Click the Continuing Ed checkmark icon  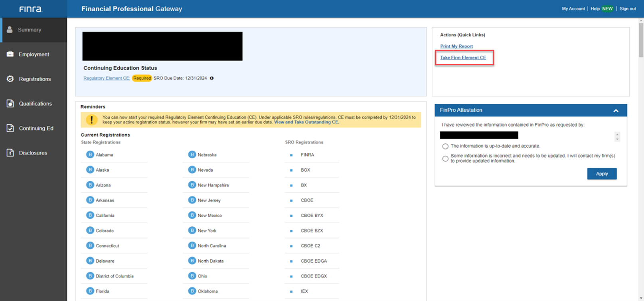pyautogui.click(x=10, y=128)
